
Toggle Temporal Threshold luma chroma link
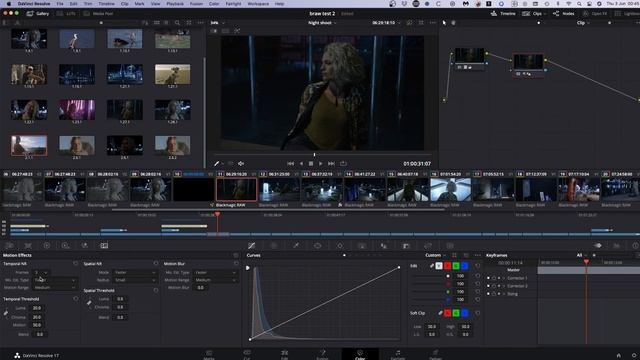(x=6, y=313)
